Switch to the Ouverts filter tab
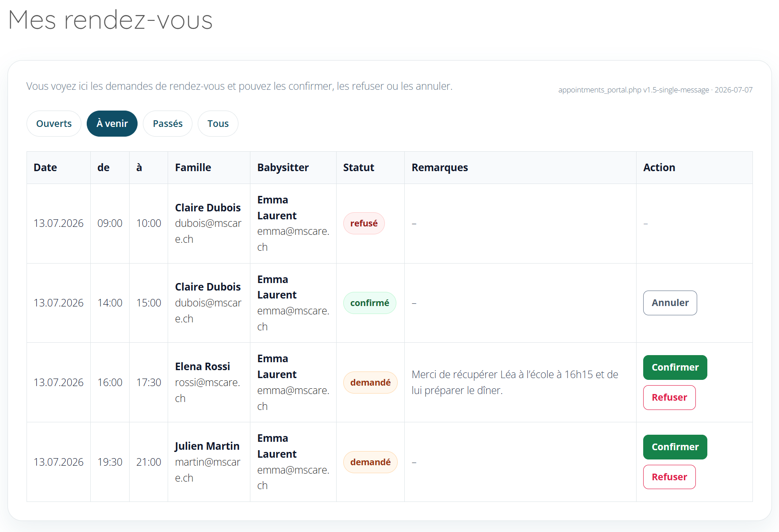Viewport: 779px width, 532px height. point(54,123)
